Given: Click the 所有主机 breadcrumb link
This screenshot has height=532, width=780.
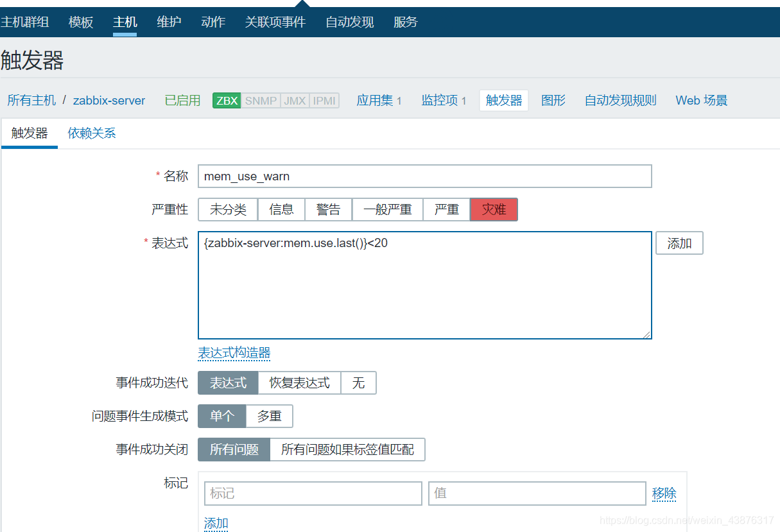Looking at the screenshot, I should tap(31, 100).
